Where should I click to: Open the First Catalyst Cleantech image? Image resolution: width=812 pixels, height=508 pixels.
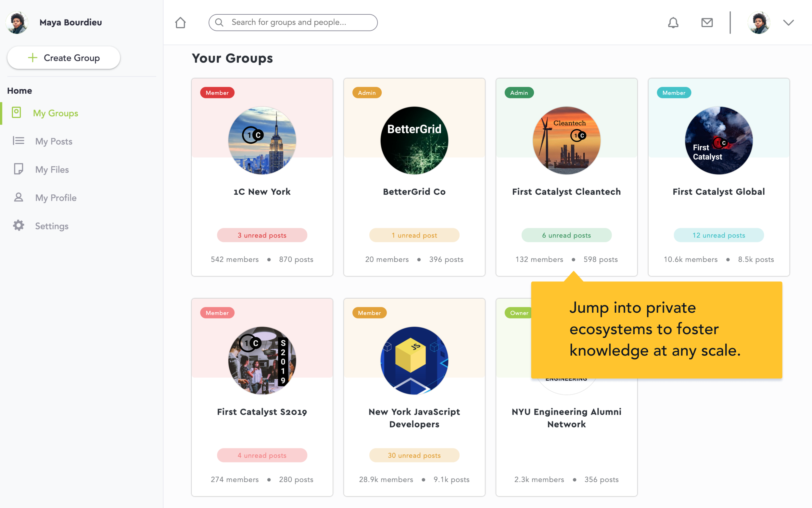(x=567, y=140)
